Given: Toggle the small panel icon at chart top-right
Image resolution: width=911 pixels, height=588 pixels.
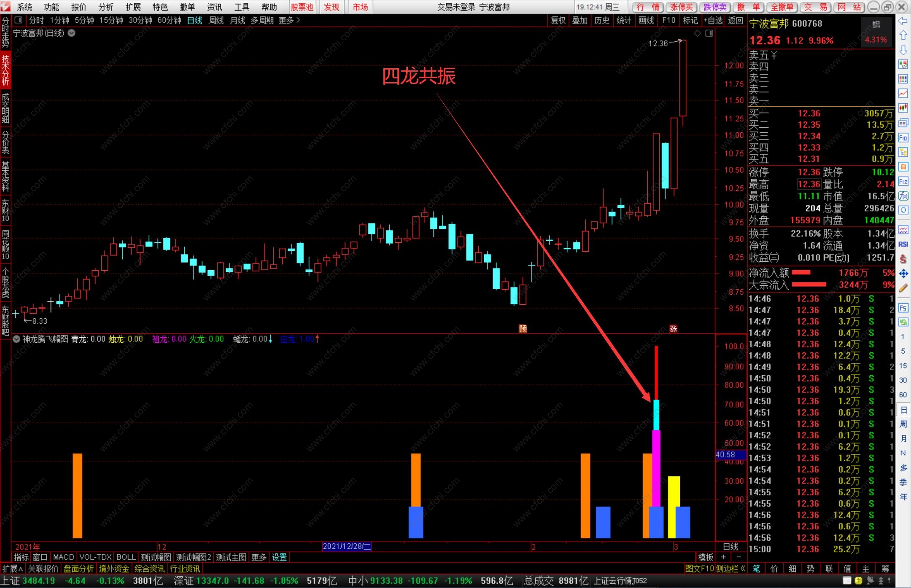Looking at the screenshot, I should click(709, 33).
